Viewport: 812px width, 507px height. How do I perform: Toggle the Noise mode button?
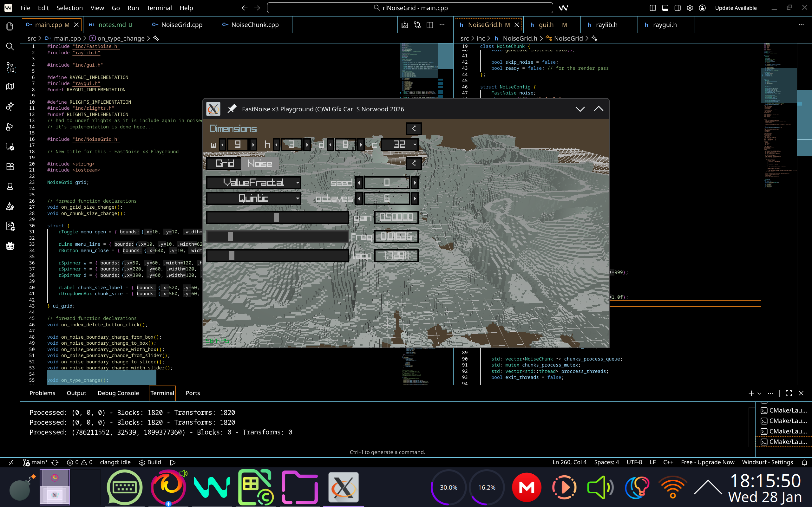[259, 163]
